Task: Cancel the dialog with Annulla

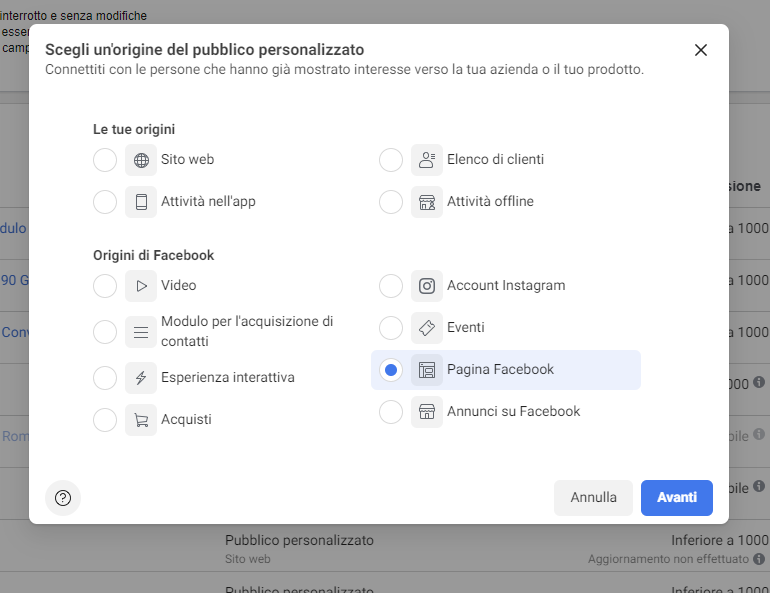Action: tap(593, 498)
